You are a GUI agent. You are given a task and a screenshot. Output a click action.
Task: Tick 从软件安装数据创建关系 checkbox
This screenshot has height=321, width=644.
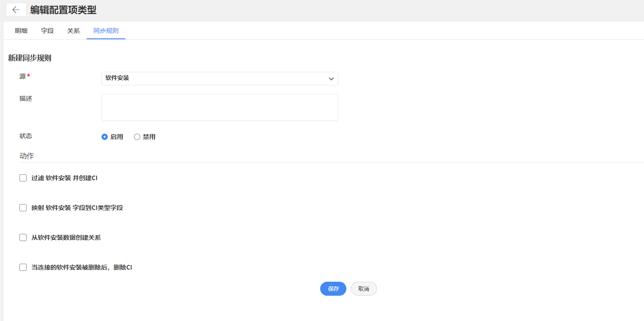click(23, 237)
